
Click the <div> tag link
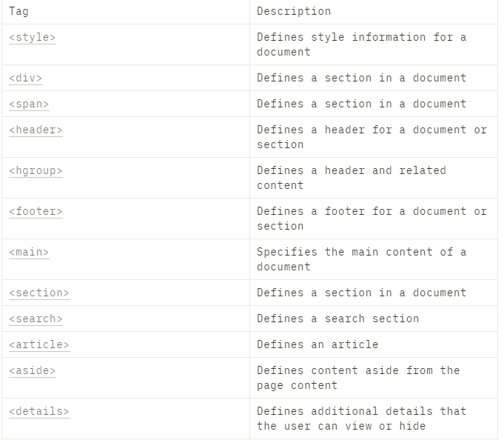click(25, 79)
